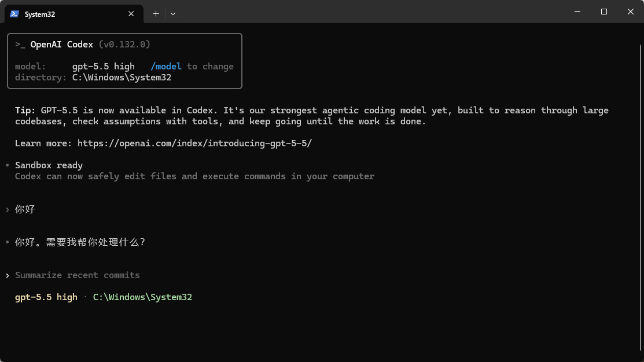
Task: Click the 'Codex can now safely edit files' line
Action: [194, 176]
